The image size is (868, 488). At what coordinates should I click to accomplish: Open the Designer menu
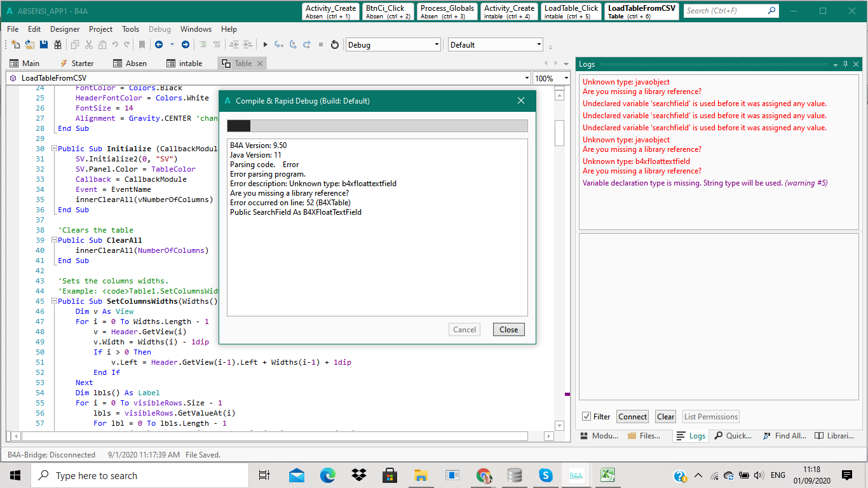coord(65,29)
